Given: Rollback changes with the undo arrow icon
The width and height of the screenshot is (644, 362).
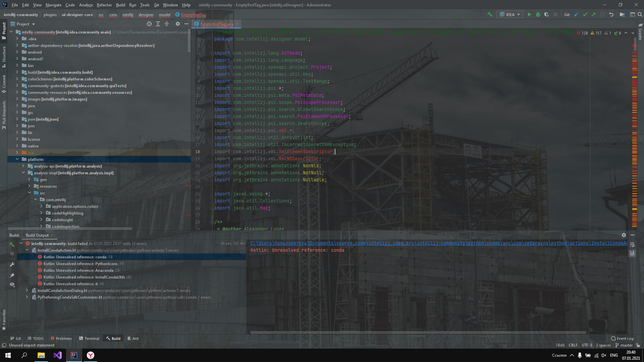Looking at the screenshot, I should click(x=611, y=14).
